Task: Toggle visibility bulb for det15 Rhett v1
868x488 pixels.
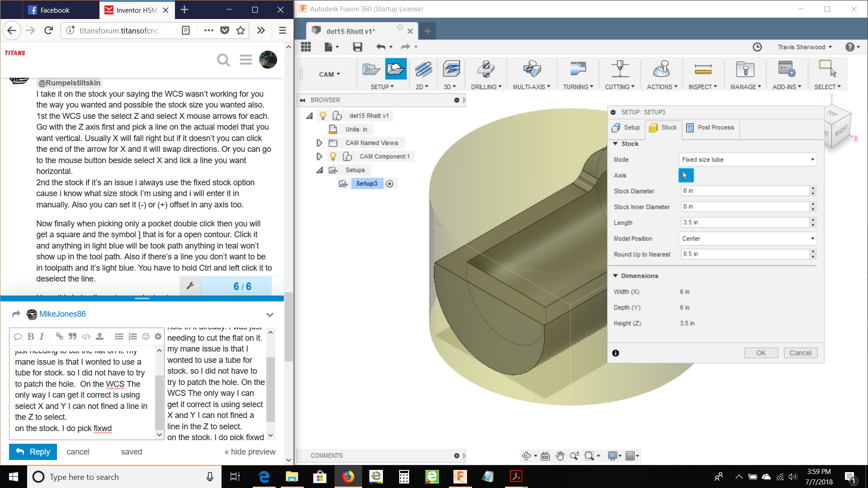Action: [323, 115]
